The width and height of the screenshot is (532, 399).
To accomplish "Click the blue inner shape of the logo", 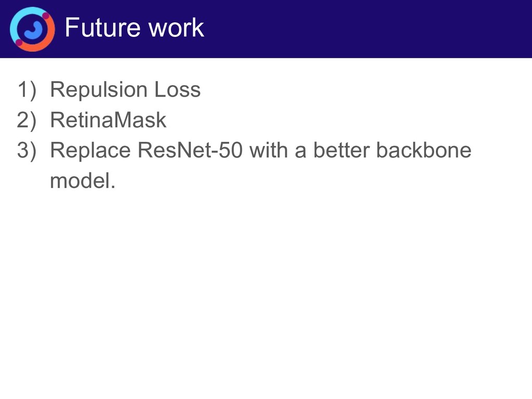I will pos(33,30).
